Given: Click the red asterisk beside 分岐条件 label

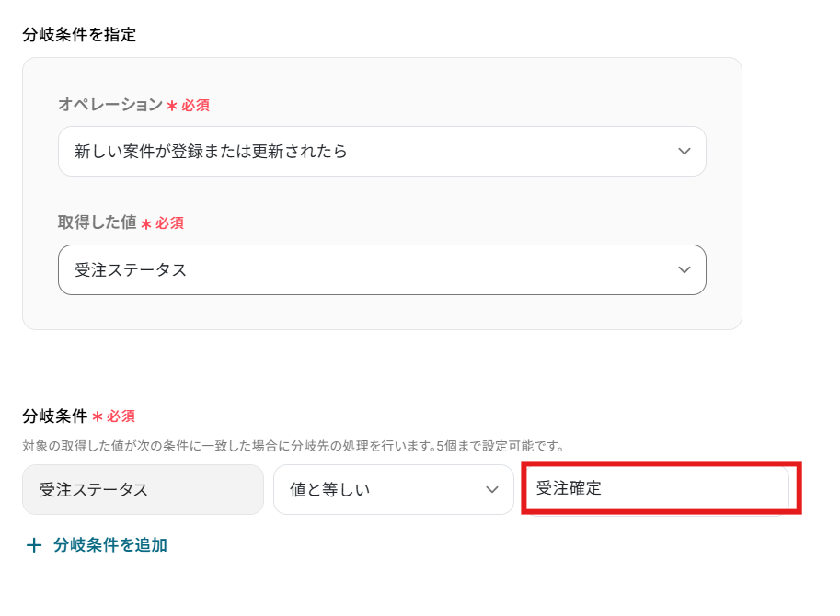Looking at the screenshot, I should tap(98, 416).
